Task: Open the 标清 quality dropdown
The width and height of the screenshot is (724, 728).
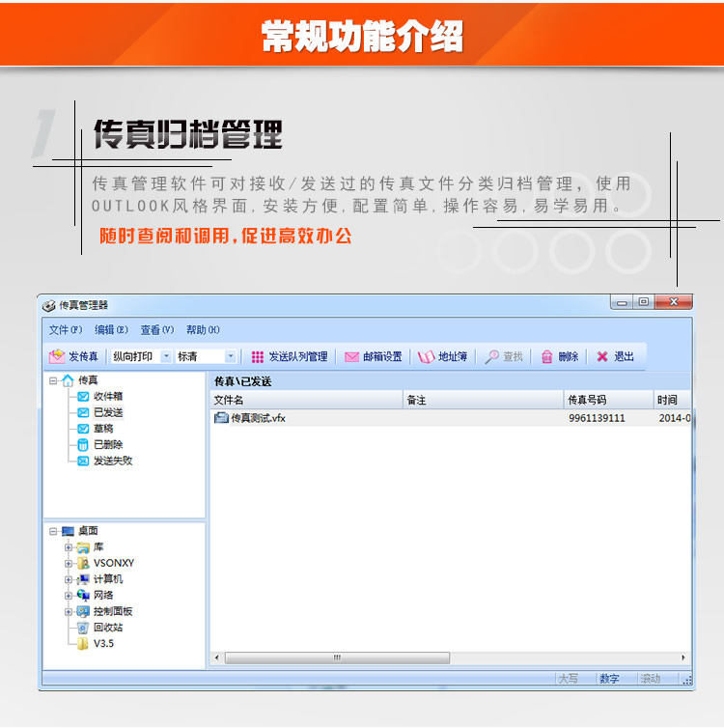Action: click(x=230, y=356)
